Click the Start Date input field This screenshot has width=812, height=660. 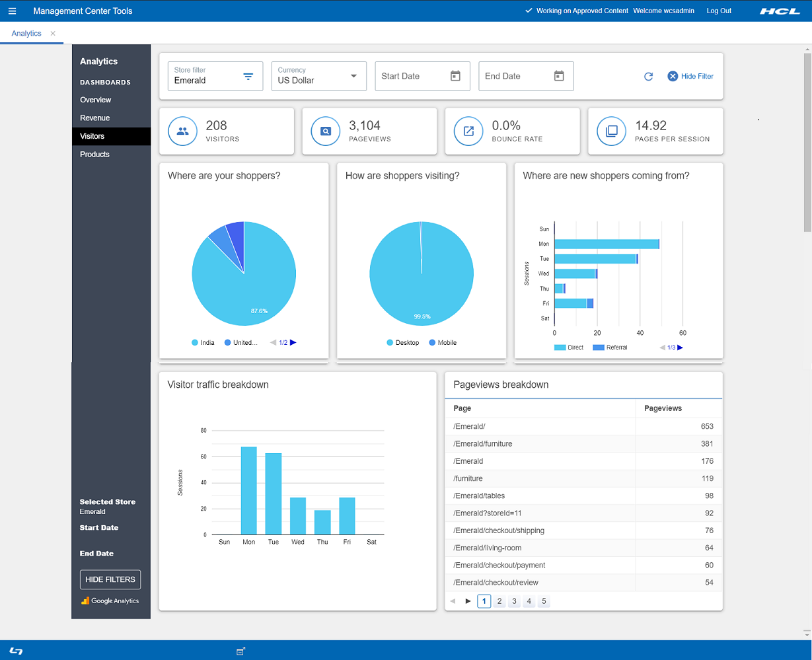coord(410,76)
